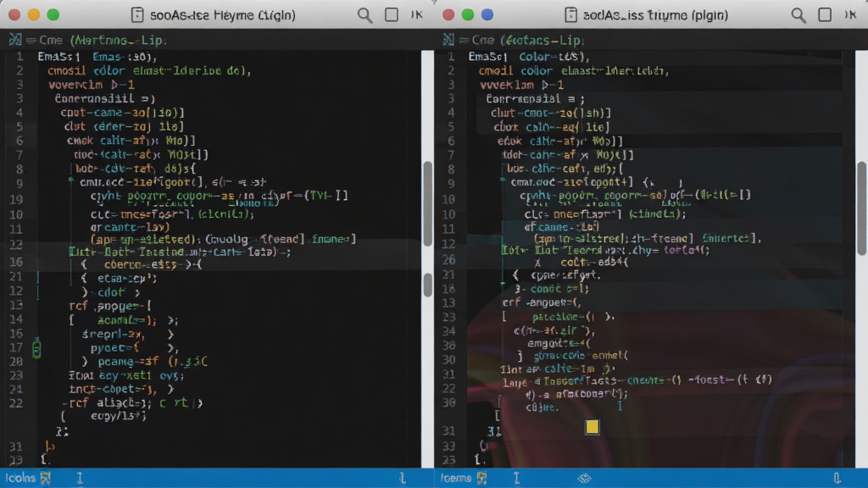Click 'Emas-:30),' on left line 1
This screenshot has width=868, height=488.
125,57
